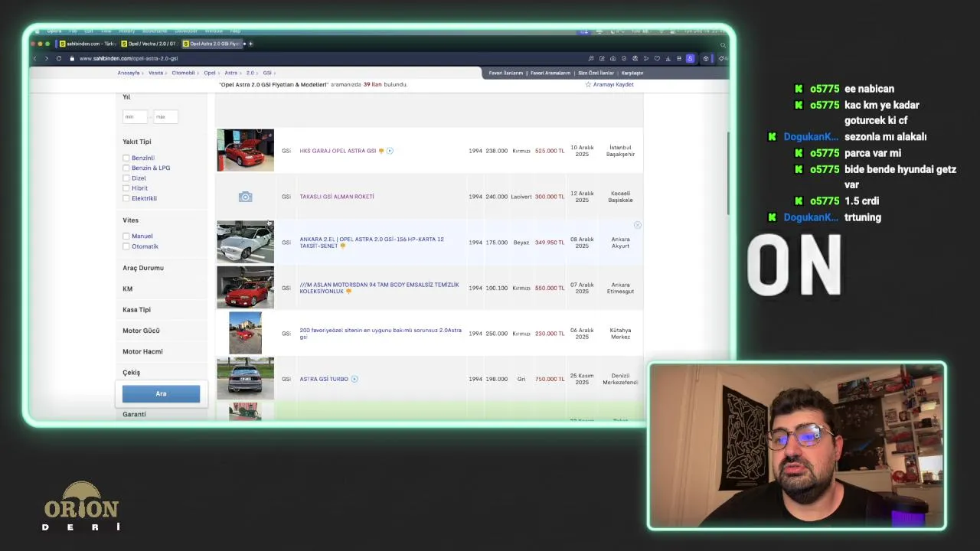Click price 750.000 TL
This screenshot has width=980, height=551.
[550, 379]
